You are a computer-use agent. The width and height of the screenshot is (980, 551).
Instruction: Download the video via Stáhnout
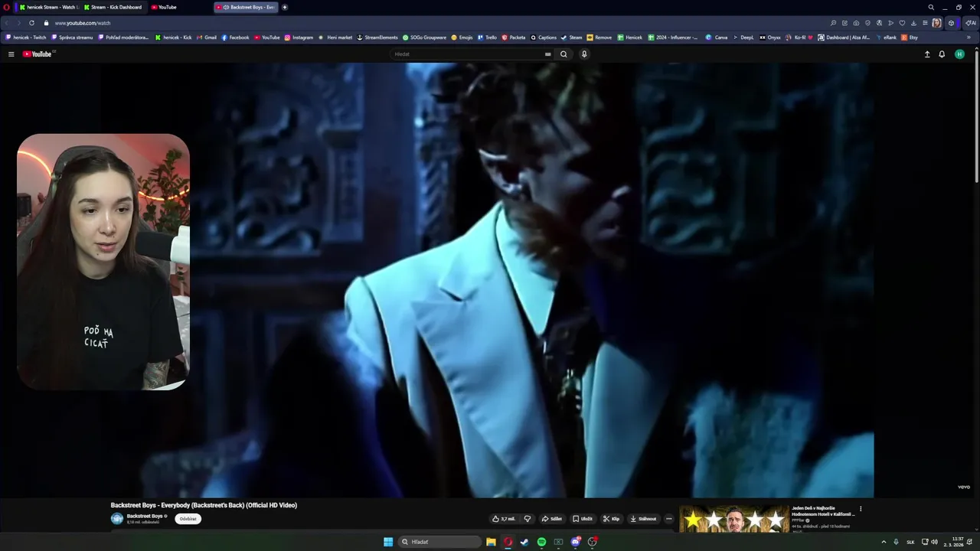pyautogui.click(x=643, y=519)
